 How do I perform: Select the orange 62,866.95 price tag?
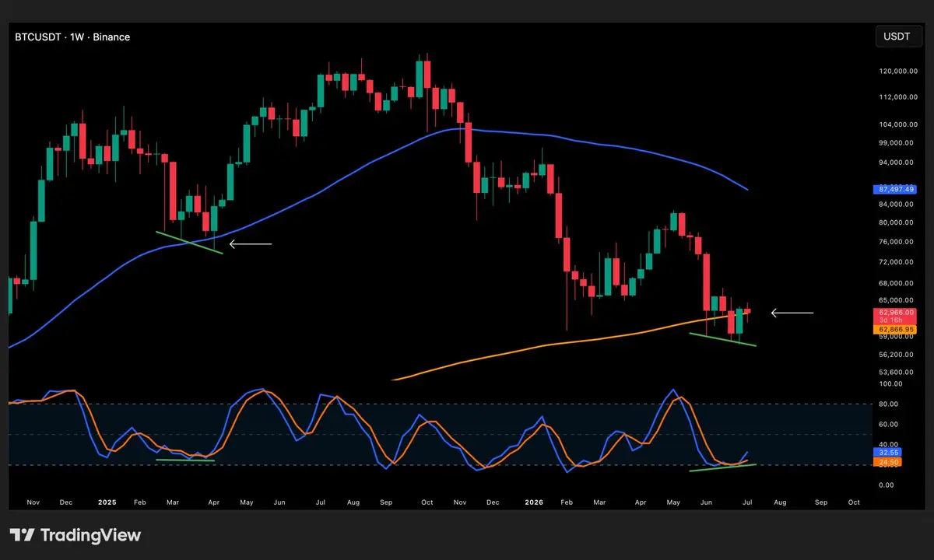[x=895, y=330]
